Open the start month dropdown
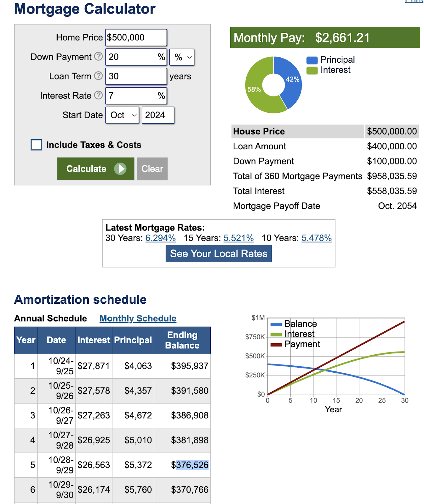Screen dimensions: 424x504 122,115
